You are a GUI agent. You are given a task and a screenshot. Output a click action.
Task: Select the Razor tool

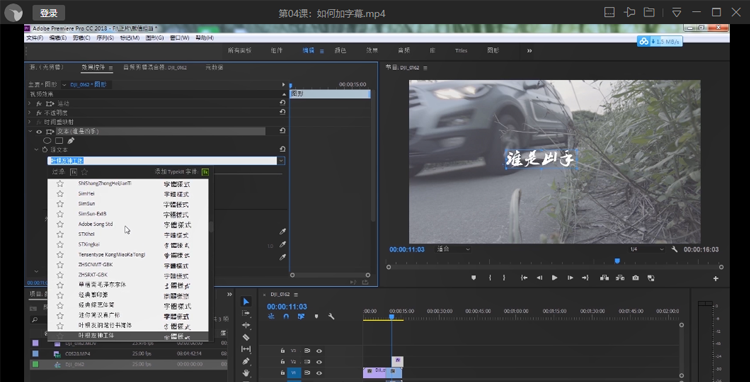click(x=246, y=337)
